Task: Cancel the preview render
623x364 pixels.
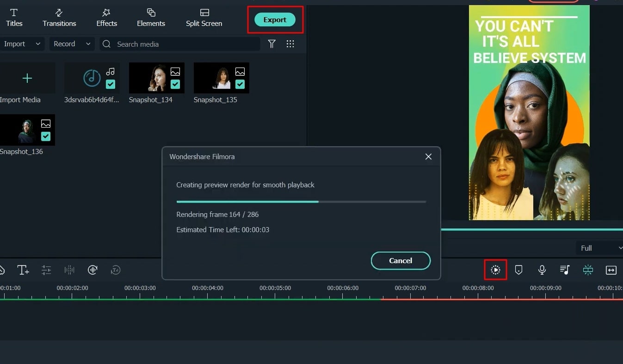Action: tap(401, 260)
